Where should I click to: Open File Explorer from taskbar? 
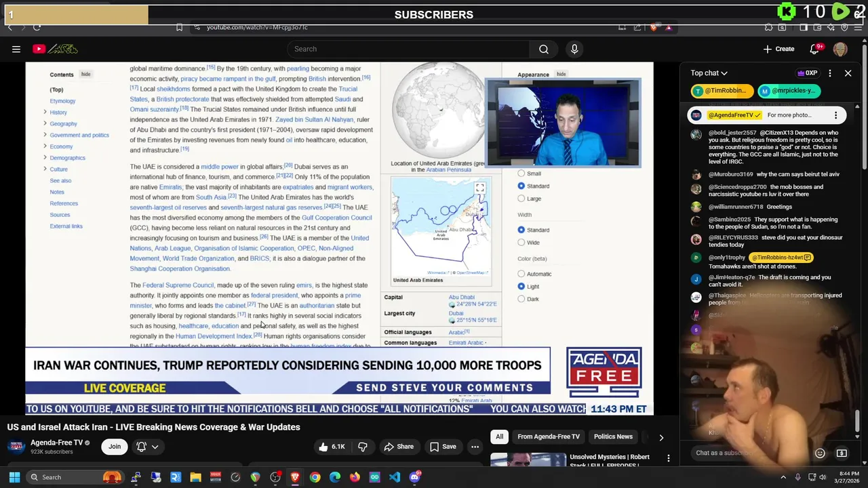tap(195, 477)
